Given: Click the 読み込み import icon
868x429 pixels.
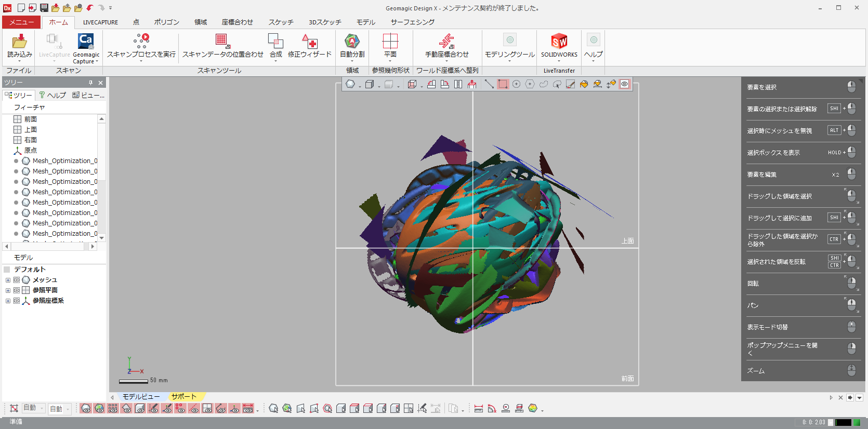Looking at the screenshot, I should click(x=20, y=41).
